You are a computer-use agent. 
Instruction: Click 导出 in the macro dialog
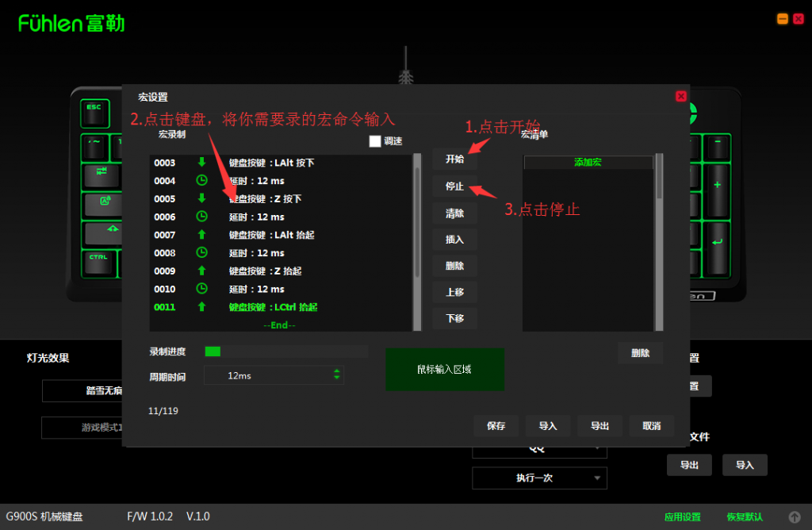click(x=599, y=426)
